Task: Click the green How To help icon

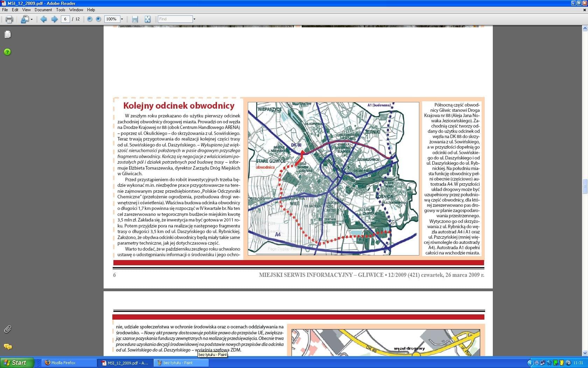Action: point(7,52)
